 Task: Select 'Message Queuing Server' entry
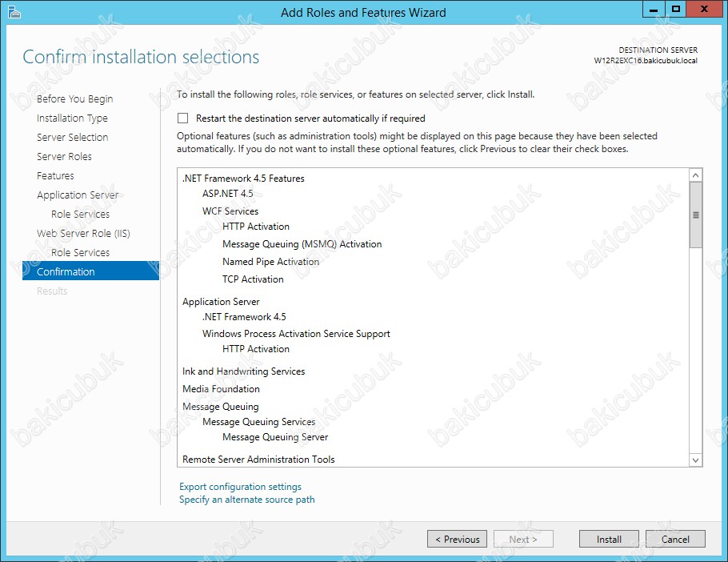tap(275, 438)
